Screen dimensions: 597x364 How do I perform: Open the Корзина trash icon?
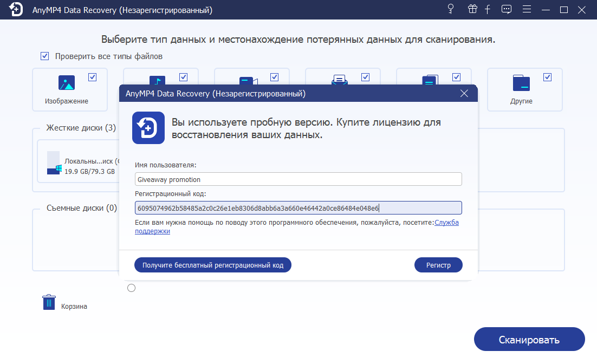[x=48, y=302]
